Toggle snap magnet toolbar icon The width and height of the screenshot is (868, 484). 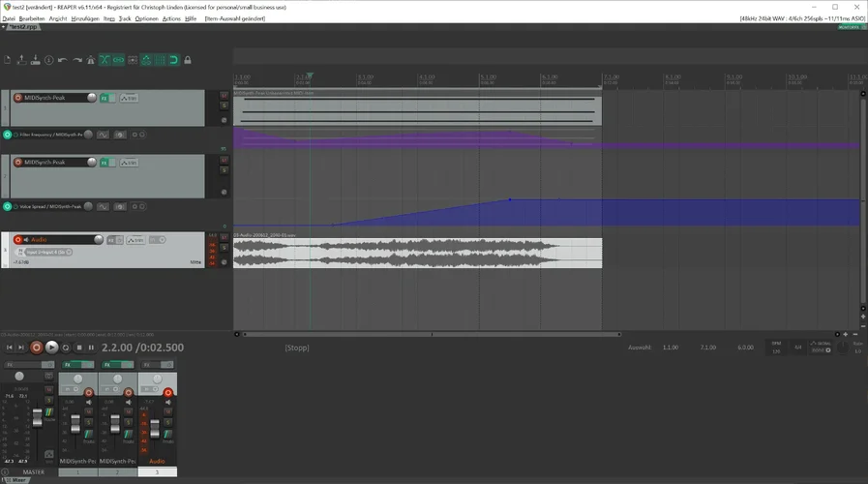point(174,60)
